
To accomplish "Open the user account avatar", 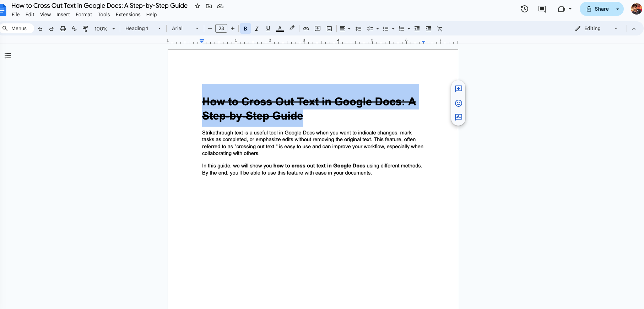I will [637, 9].
